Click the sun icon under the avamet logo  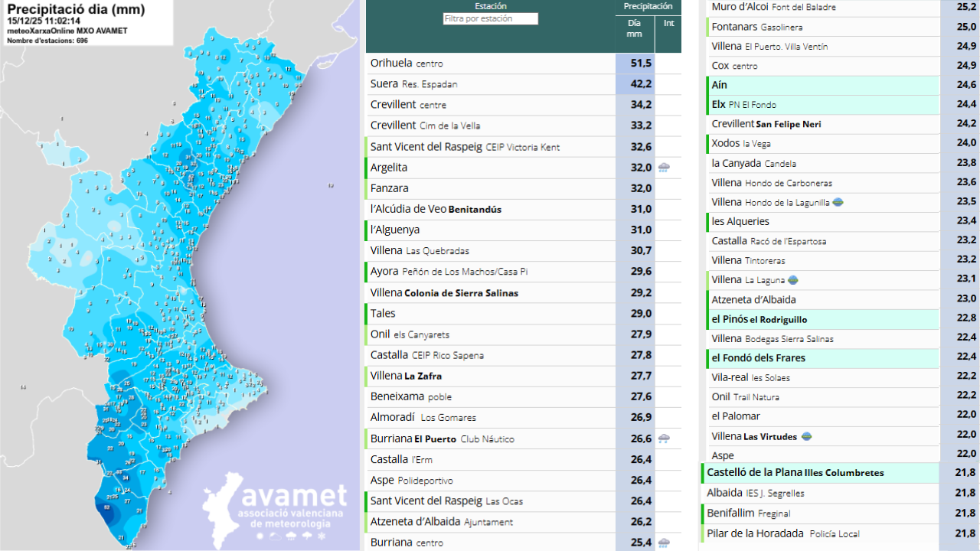pos(260,536)
